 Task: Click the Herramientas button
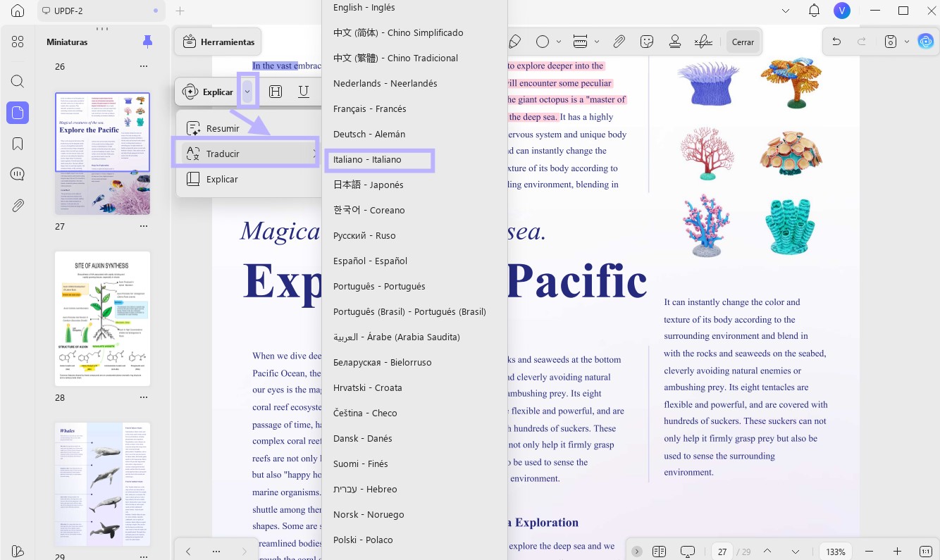click(x=218, y=42)
